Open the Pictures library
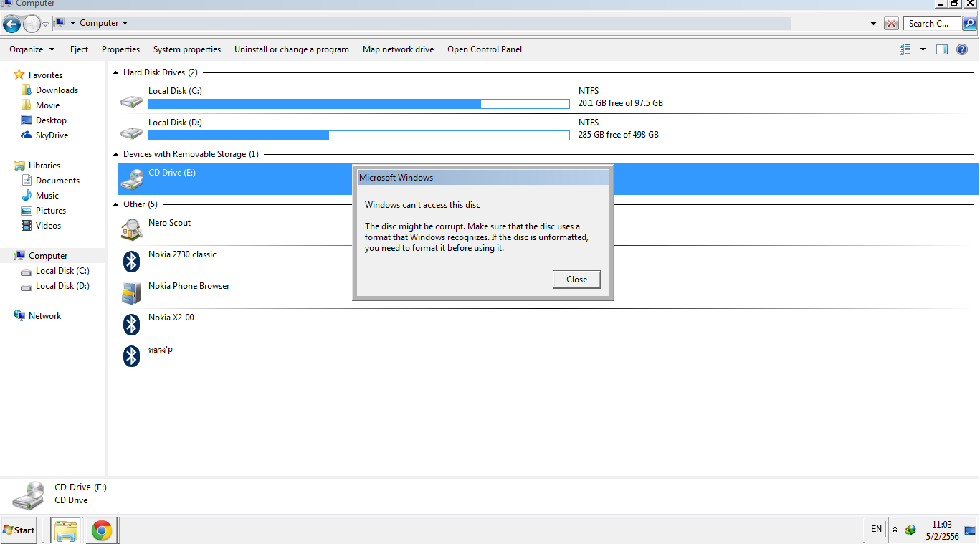 (x=51, y=211)
